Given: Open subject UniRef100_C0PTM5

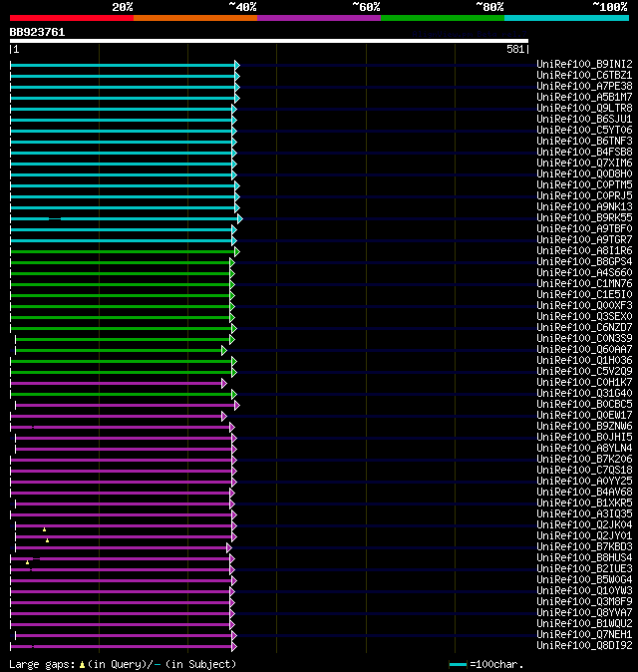Looking at the screenshot, I should coord(584,185).
